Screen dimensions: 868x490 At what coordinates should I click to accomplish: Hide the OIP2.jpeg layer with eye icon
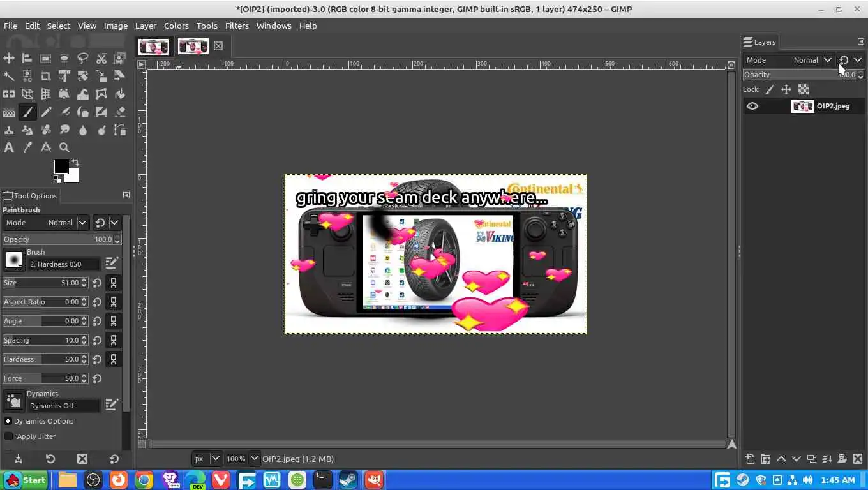(752, 106)
